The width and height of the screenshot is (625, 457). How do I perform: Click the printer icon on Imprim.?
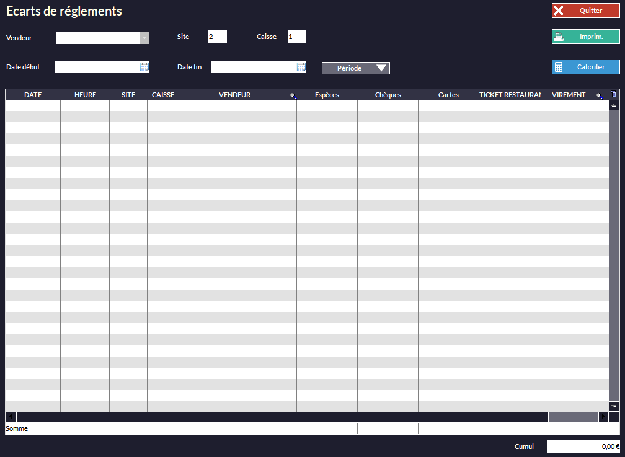(x=559, y=36)
